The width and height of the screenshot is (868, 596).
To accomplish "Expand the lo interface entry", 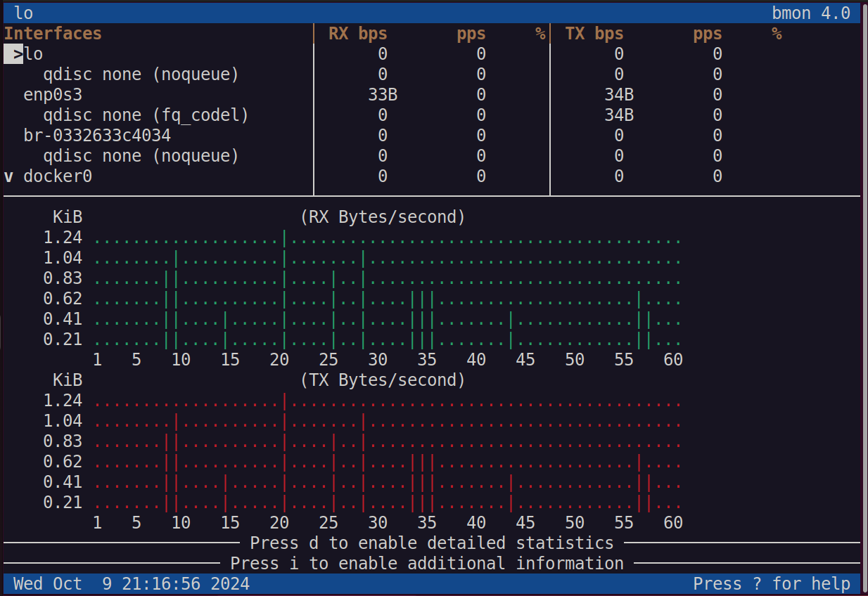I will pyautogui.click(x=32, y=53).
